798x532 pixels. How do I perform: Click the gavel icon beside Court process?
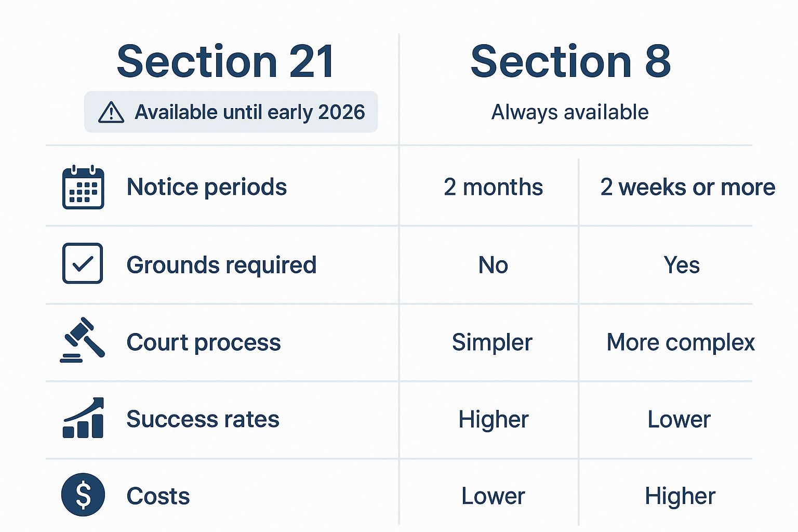pyautogui.click(x=83, y=340)
